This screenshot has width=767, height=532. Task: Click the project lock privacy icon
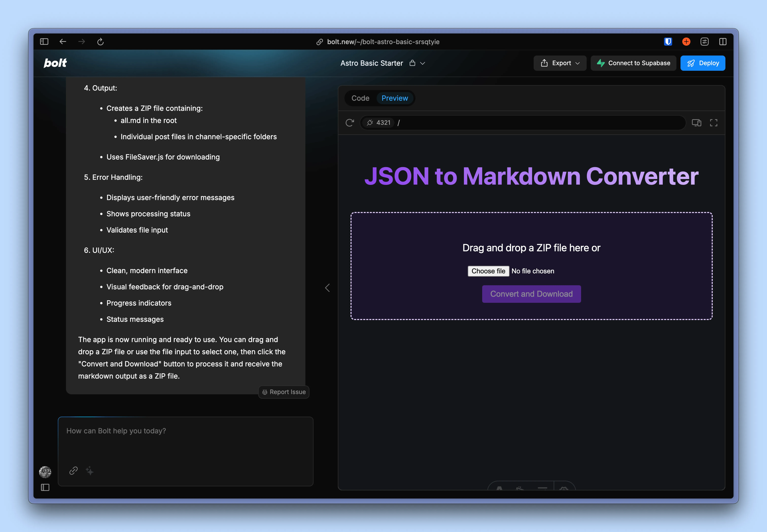pos(412,63)
